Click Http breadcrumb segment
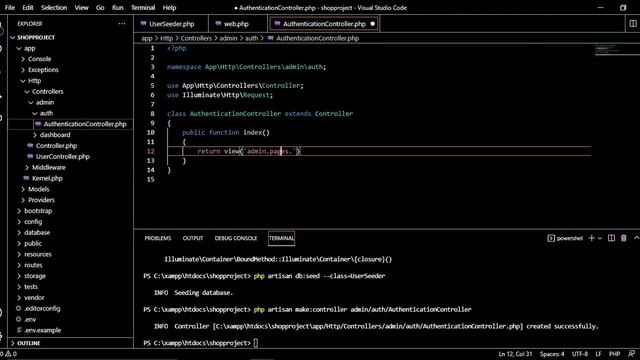Image resolution: width=640 pixels, height=360 pixels. (167, 38)
